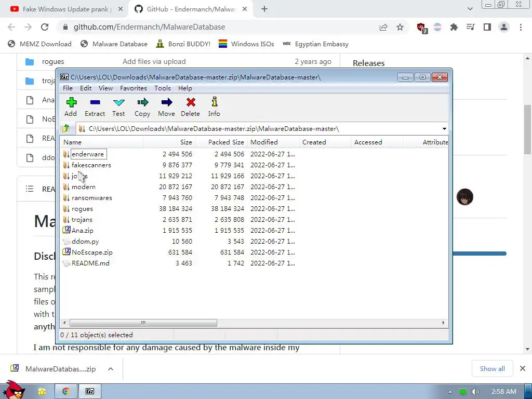Sort by the Packed Size column header
The height and width of the screenshot is (399, 532).
pos(221,142)
